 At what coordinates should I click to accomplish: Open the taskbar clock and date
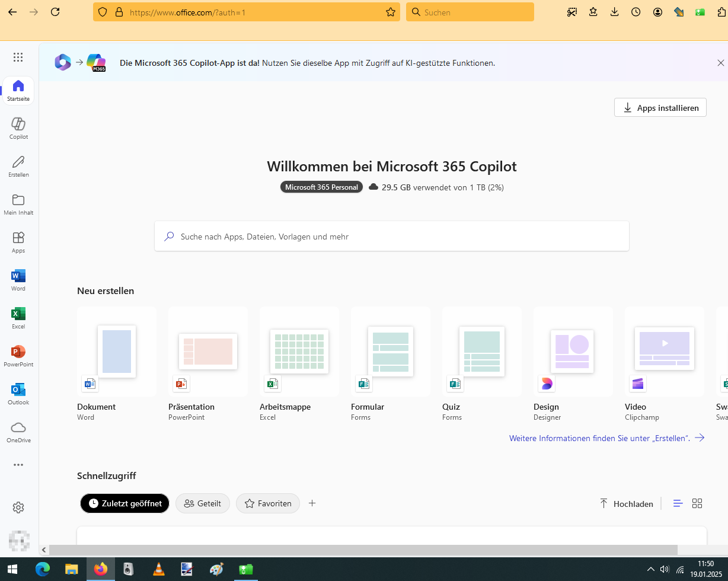tap(705, 569)
